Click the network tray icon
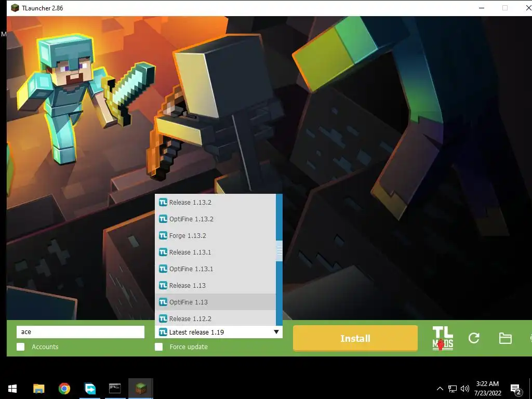This screenshot has width=532, height=399. pos(453,389)
